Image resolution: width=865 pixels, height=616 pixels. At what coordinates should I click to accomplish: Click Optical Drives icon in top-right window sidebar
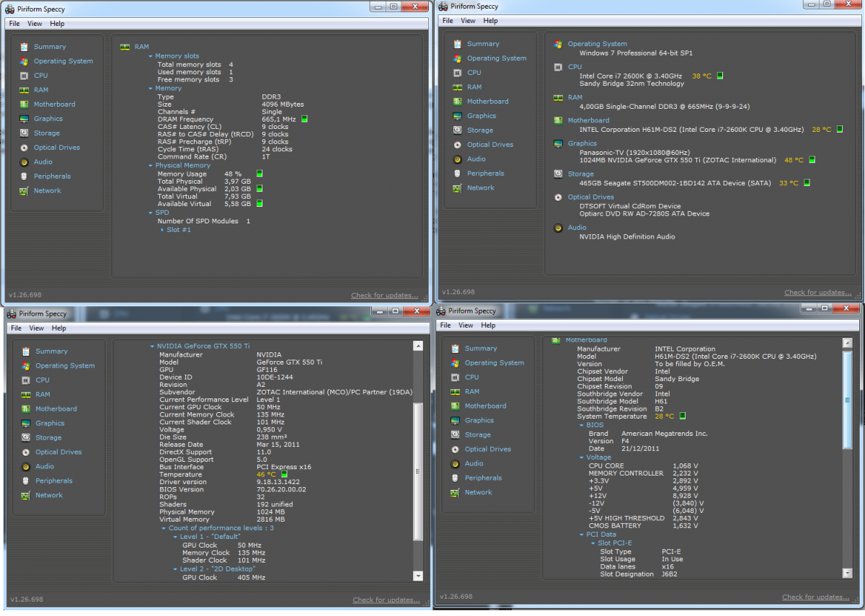pos(458,145)
